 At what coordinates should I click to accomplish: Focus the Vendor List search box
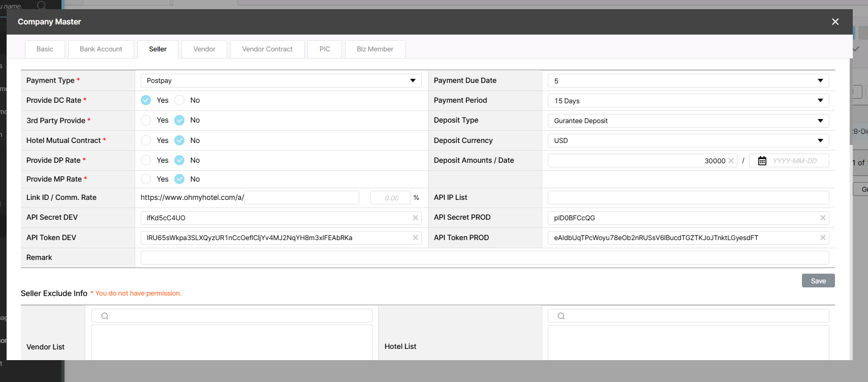[x=232, y=316]
